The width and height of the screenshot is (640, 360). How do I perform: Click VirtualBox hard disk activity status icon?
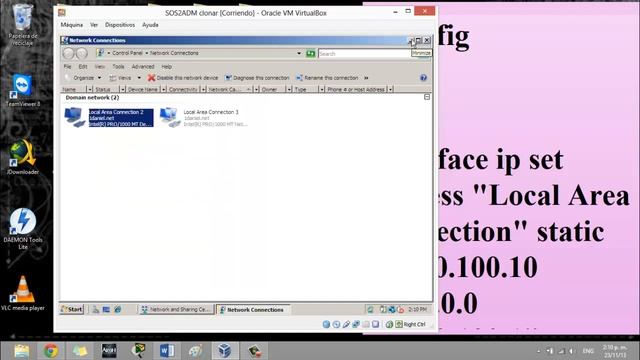326,324
